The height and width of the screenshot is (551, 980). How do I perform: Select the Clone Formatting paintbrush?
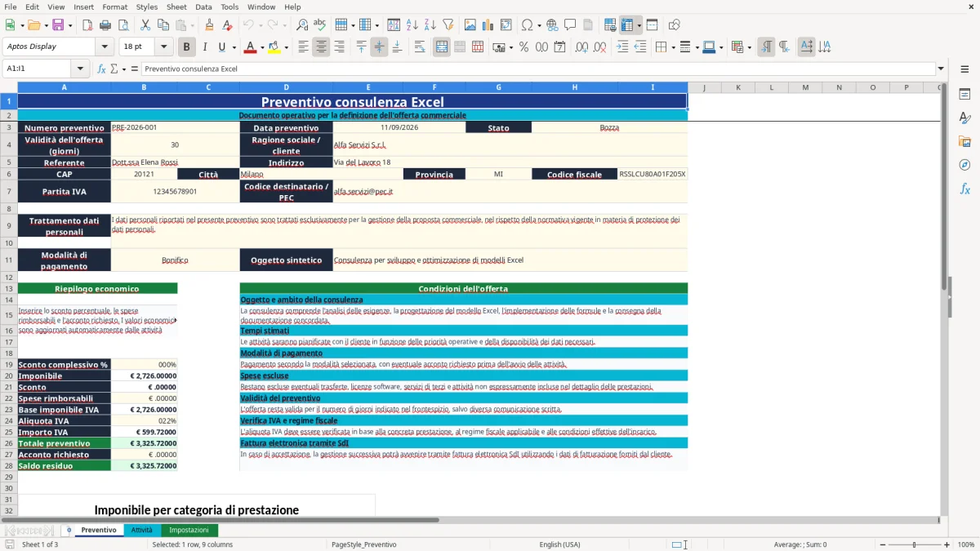tap(209, 25)
